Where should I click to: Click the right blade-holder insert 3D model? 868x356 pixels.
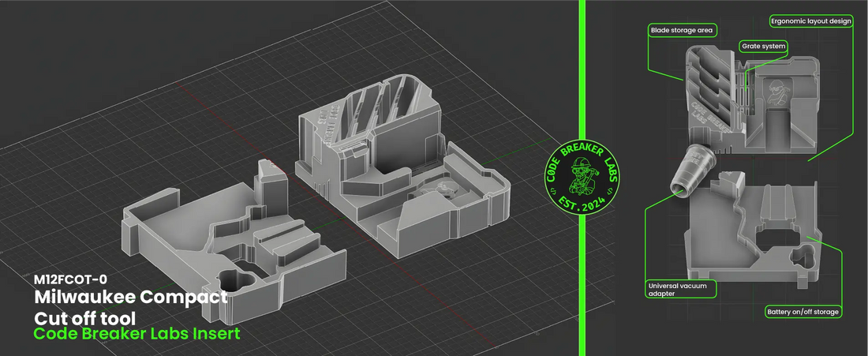402,164
